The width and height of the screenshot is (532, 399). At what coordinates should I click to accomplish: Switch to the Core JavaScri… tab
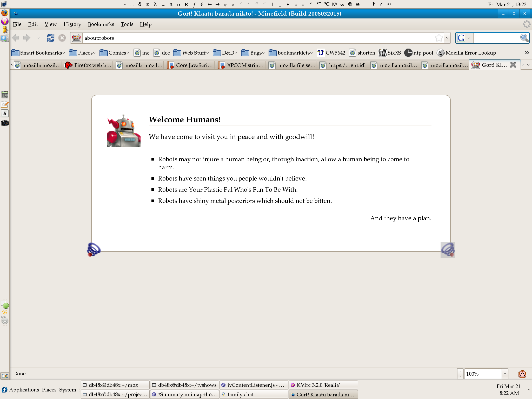190,65
